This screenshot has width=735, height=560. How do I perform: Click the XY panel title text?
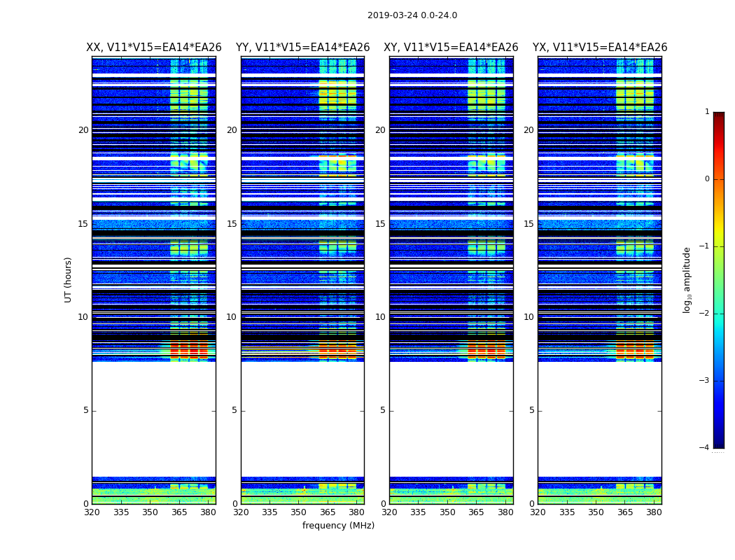451,48
